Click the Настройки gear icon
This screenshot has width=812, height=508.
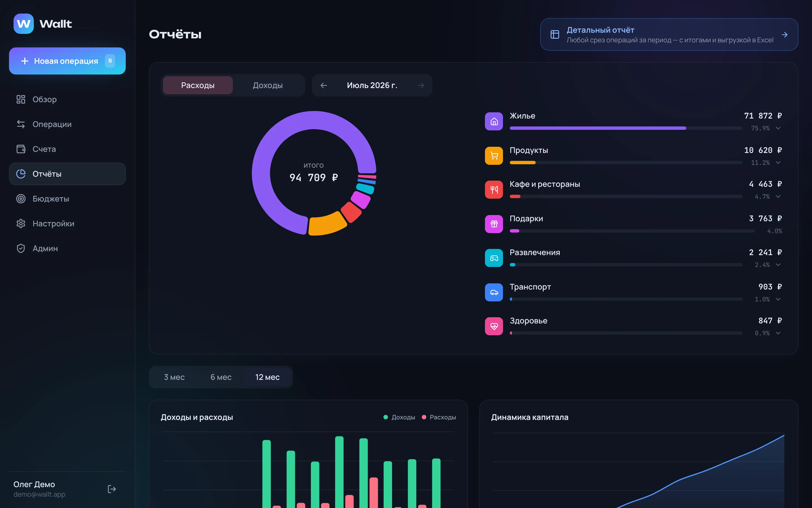pyautogui.click(x=21, y=224)
